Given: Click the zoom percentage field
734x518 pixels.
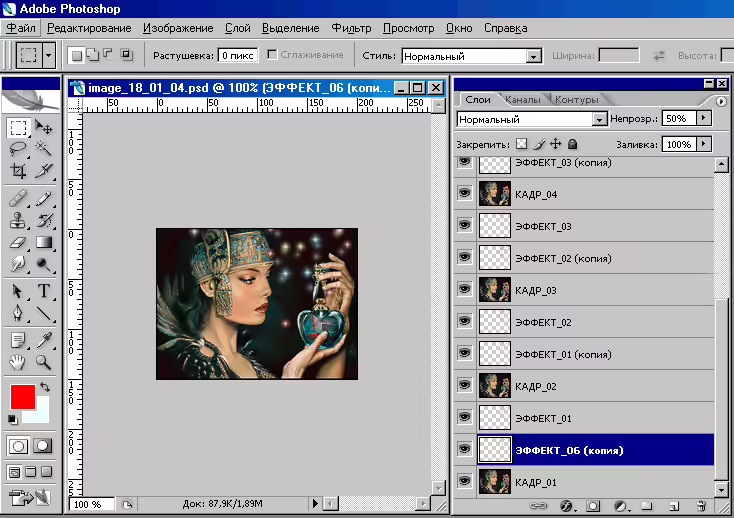Looking at the screenshot, I should [91, 504].
